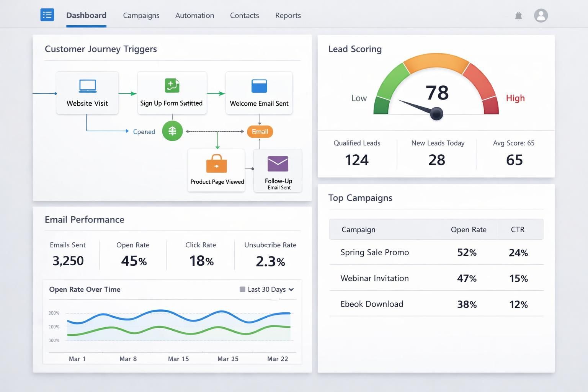Viewport: 588px width, 392px height.
Task: Click the Lead Scoring heading
Action: coord(355,49)
